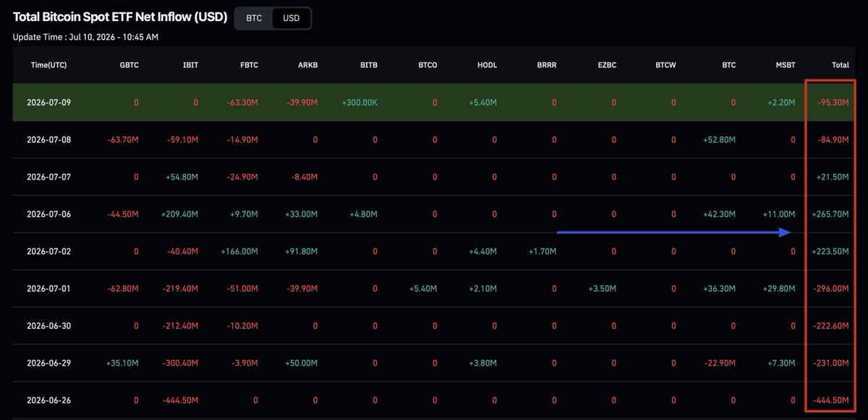Select the 2026-07-07 date row
Image resolution: width=868 pixels, height=420 pixels.
pyautogui.click(x=434, y=177)
